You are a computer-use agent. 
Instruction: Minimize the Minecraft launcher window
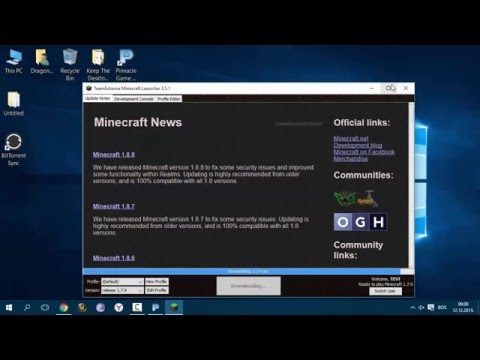tap(372, 88)
